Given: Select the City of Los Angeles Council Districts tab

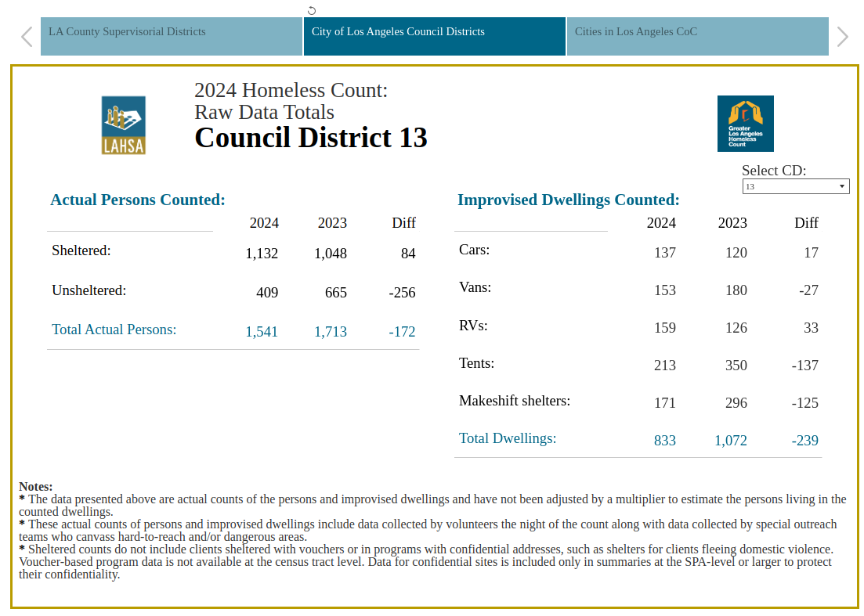Looking at the screenshot, I should 434,36.
